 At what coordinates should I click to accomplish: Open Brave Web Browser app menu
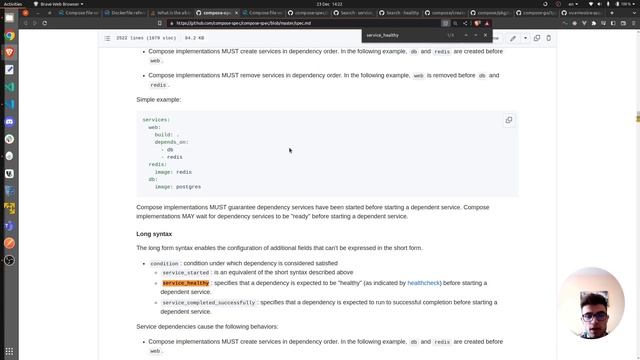pos(58,4)
